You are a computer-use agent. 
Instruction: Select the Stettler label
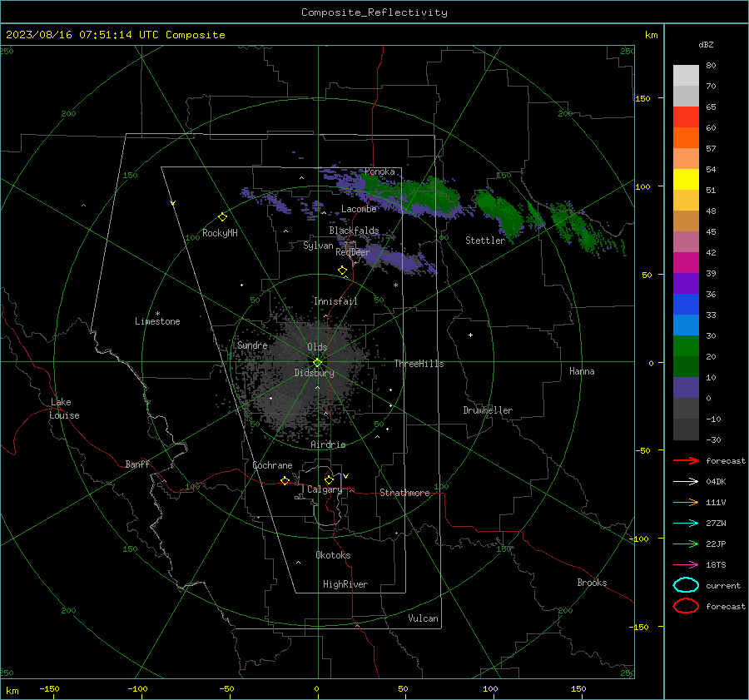(x=485, y=241)
